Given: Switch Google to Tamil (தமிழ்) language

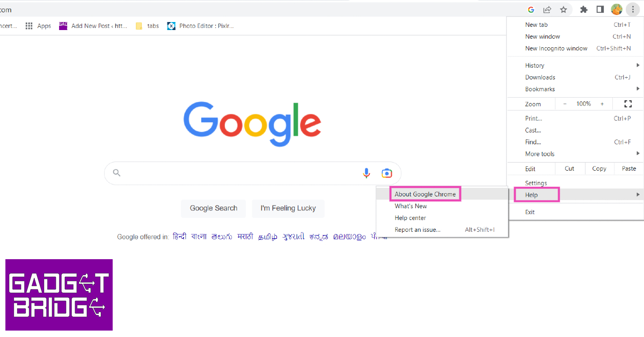Looking at the screenshot, I should click(268, 237).
